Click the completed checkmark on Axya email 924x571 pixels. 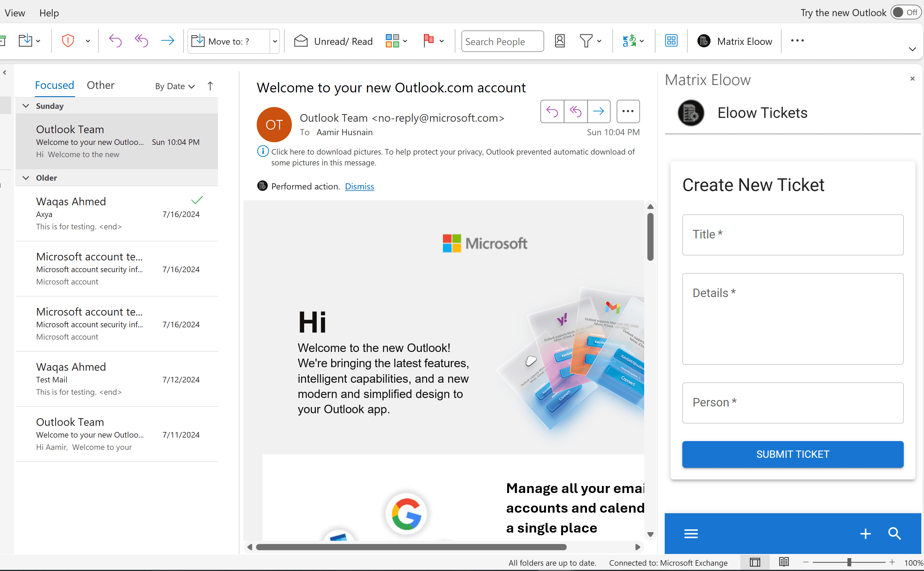click(197, 200)
